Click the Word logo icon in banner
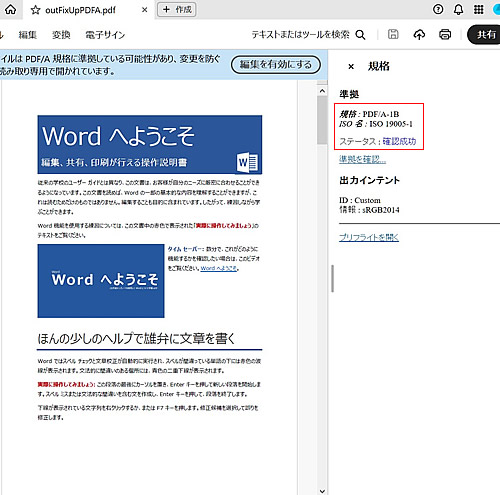The height and width of the screenshot is (495, 500). click(x=247, y=162)
